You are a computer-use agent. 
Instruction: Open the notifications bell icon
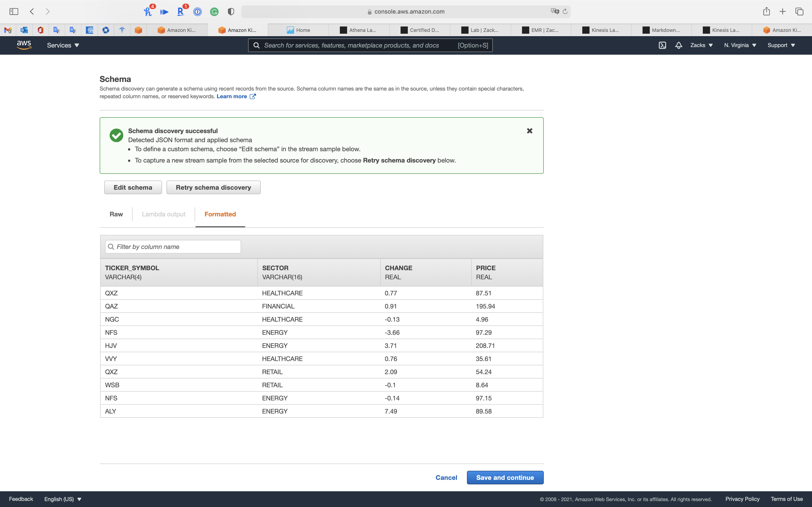(679, 45)
